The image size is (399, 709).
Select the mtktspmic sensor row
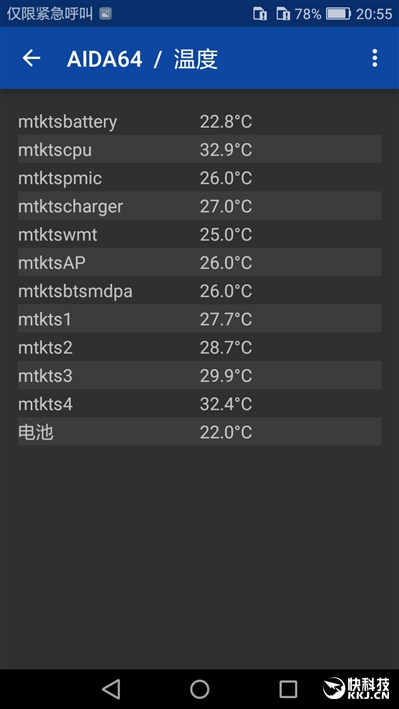[x=200, y=178]
